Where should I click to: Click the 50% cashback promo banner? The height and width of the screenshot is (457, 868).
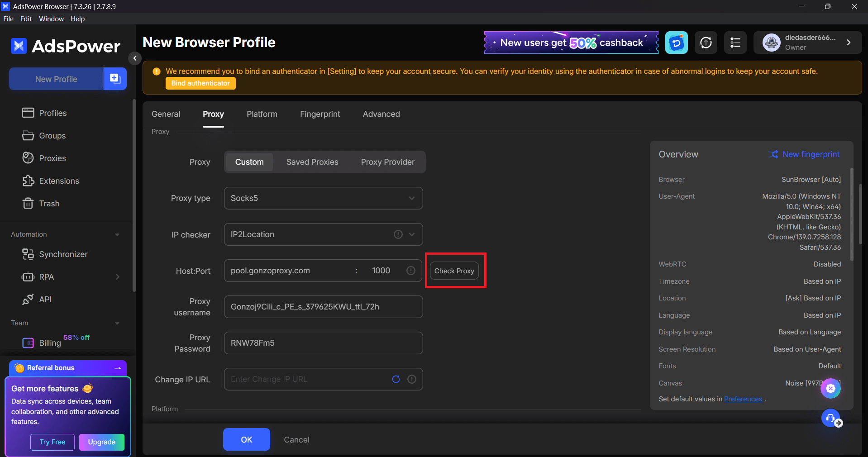pos(571,43)
